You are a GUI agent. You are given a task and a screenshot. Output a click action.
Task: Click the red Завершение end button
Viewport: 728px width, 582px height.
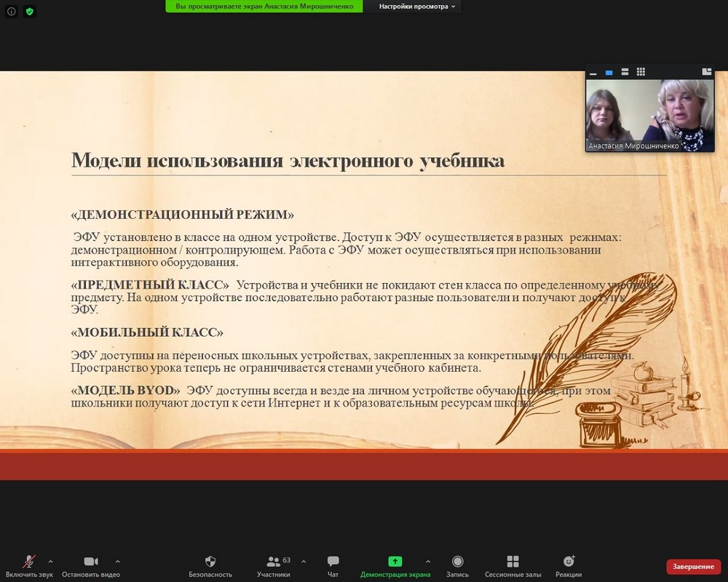coord(693,567)
